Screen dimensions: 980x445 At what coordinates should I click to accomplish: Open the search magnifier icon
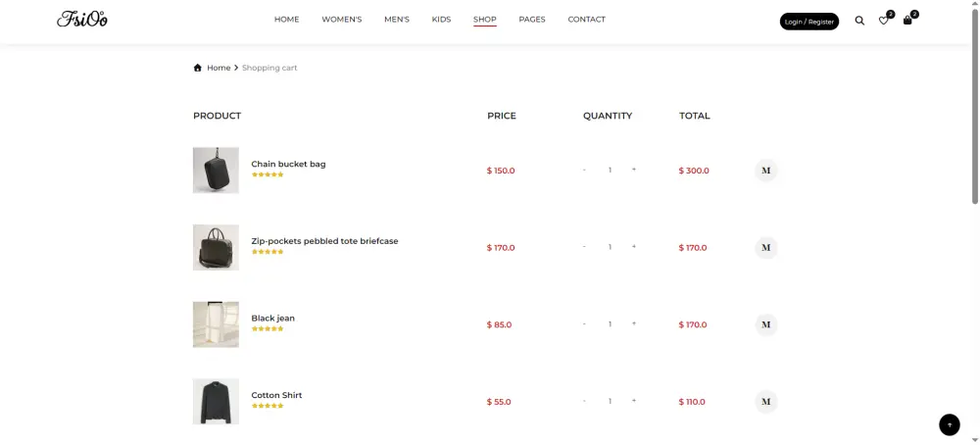[859, 21]
